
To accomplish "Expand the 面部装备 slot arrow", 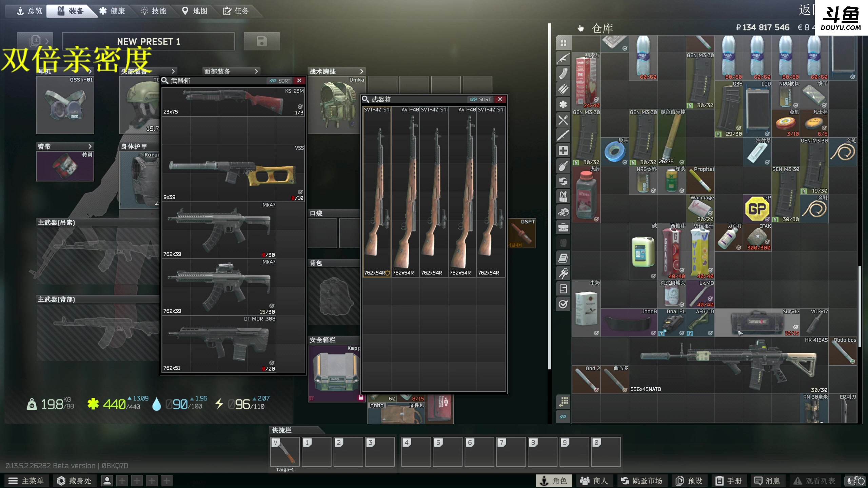I will [256, 72].
